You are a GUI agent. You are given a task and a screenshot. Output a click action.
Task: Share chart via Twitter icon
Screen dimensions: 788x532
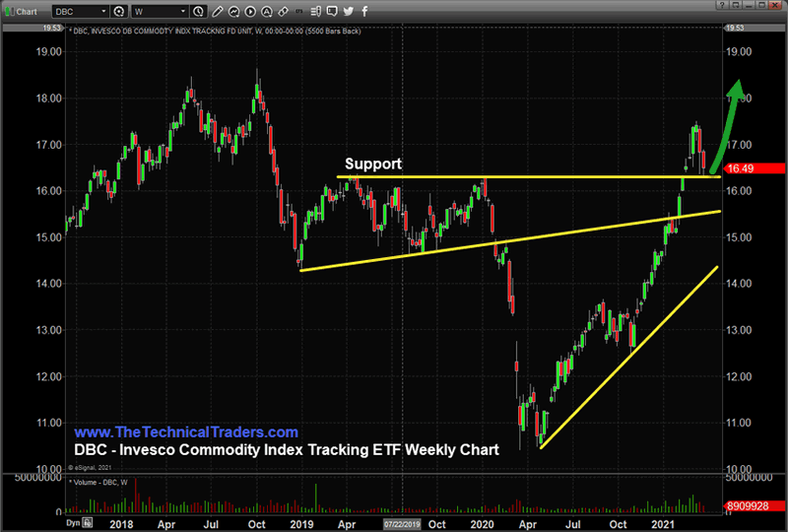click(x=349, y=11)
